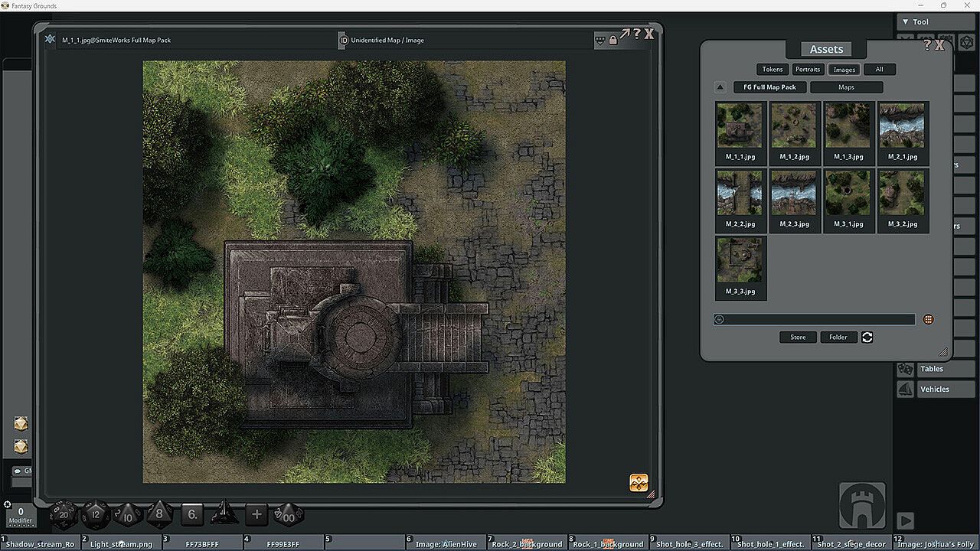This screenshot has height=551, width=980.
Task: Open the Vehicles sidebar icon
Action: click(906, 390)
